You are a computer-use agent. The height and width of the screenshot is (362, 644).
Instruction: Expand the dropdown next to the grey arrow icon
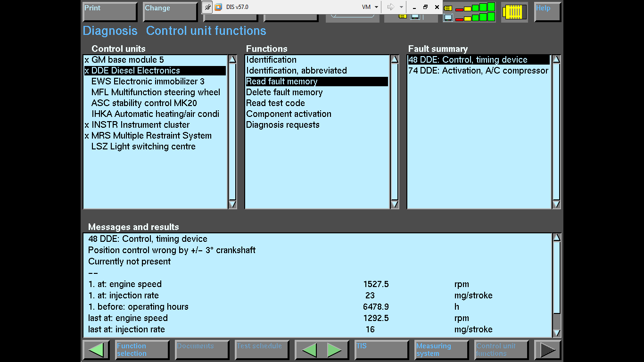[402, 7]
